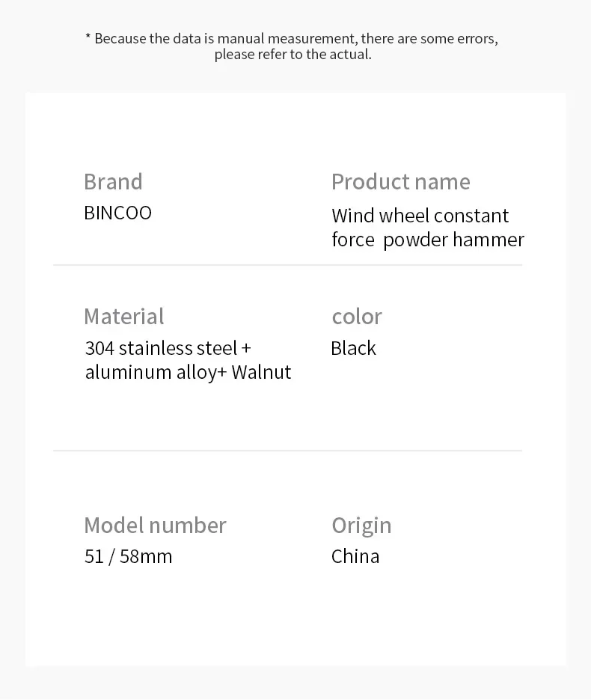Click the divider line above Model number row
Viewport: 591px width, 700px height.
click(x=288, y=451)
